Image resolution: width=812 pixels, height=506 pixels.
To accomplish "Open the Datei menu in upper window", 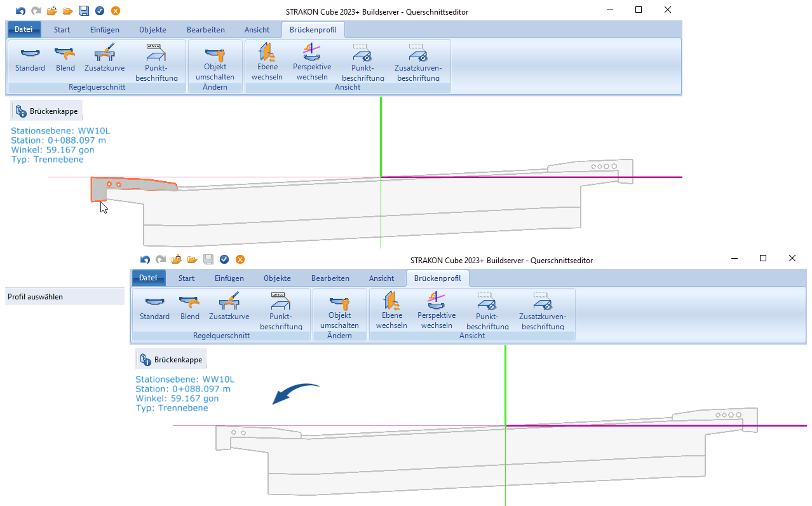I will point(24,29).
